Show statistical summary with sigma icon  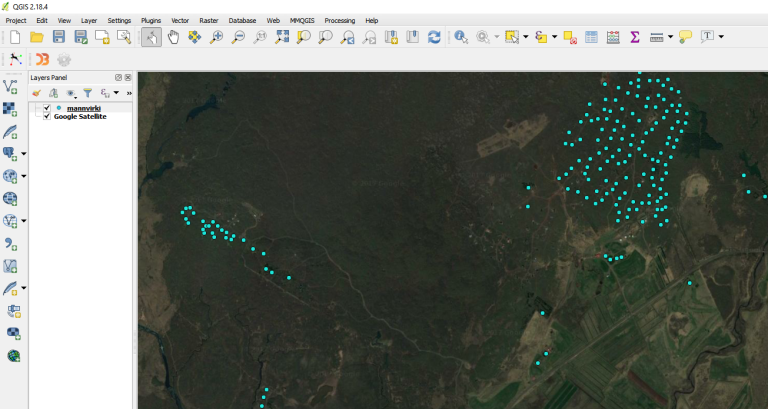[634, 37]
